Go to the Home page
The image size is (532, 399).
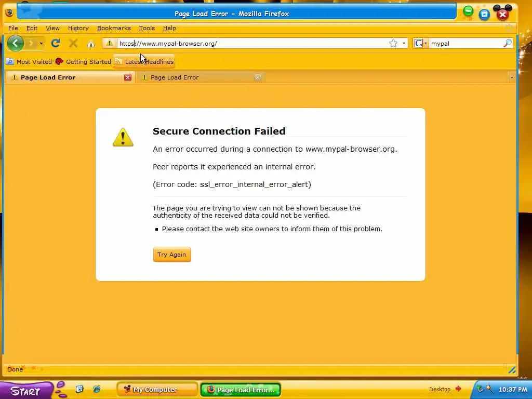coord(91,44)
